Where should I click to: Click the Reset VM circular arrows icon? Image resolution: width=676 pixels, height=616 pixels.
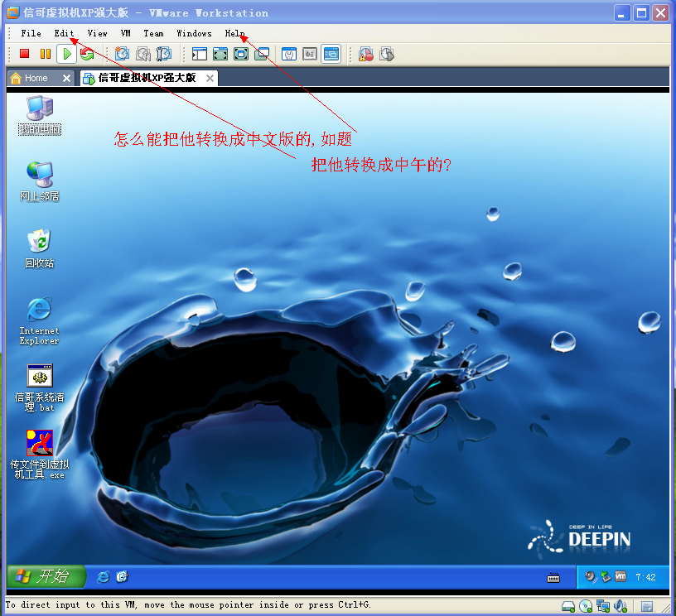tap(87, 54)
